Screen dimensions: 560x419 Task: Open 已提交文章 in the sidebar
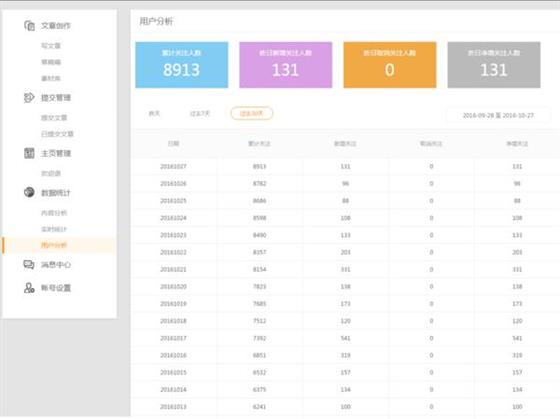[57, 134]
